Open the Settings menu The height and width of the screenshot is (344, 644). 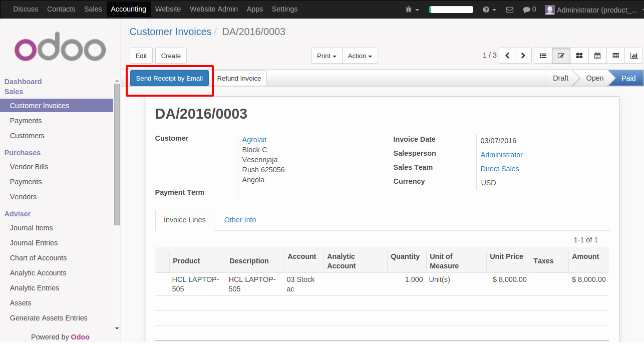tap(284, 9)
